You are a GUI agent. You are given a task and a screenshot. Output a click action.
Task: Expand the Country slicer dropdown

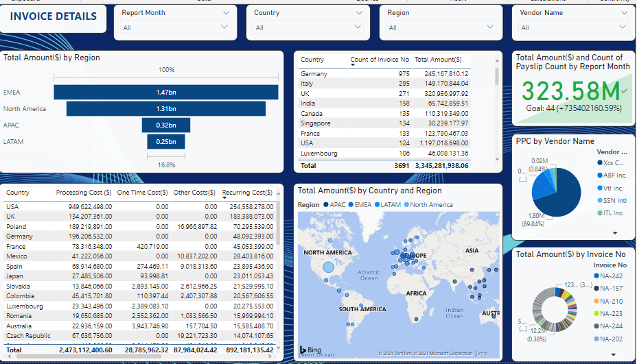click(308, 27)
